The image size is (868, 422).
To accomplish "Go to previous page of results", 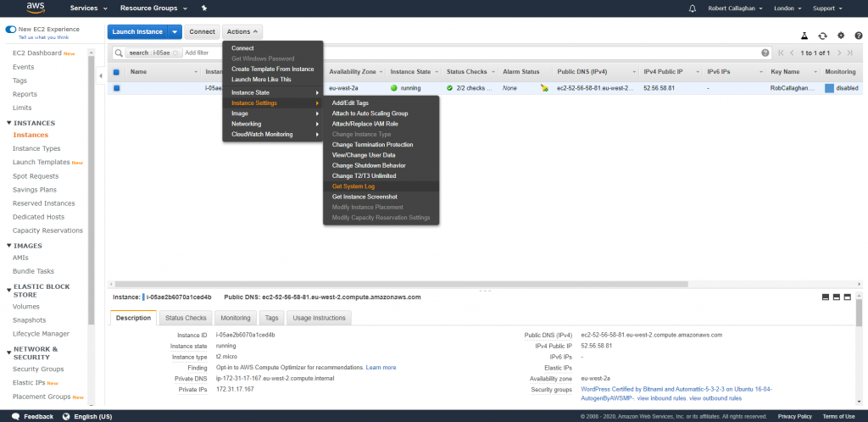I will click(793, 53).
